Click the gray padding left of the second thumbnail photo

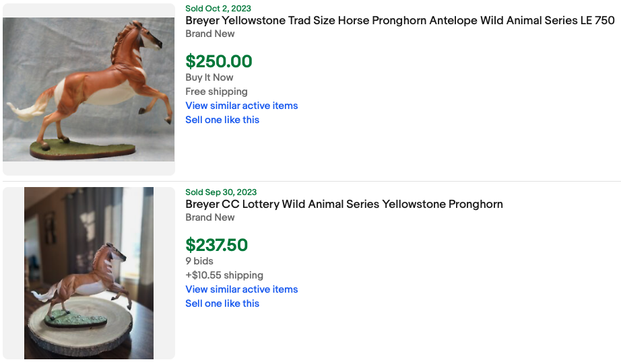[x=13, y=273]
